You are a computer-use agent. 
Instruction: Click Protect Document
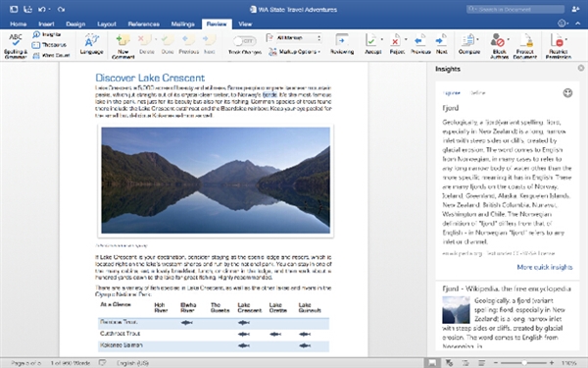[x=525, y=46]
